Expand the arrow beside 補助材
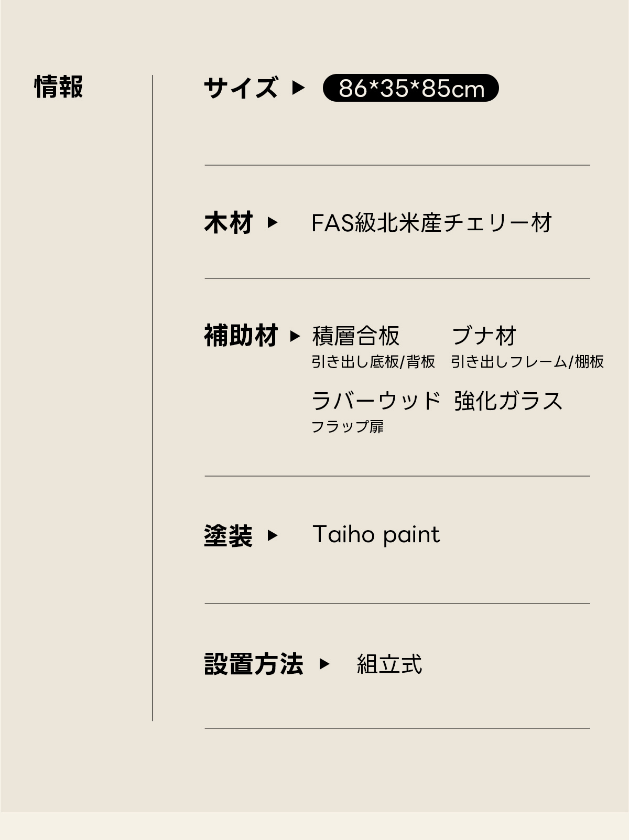This screenshot has height=840, width=629. (295, 336)
